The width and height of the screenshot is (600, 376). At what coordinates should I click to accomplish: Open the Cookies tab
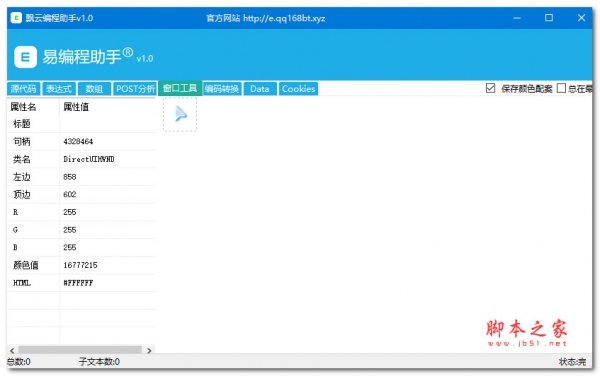click(298, 89)
